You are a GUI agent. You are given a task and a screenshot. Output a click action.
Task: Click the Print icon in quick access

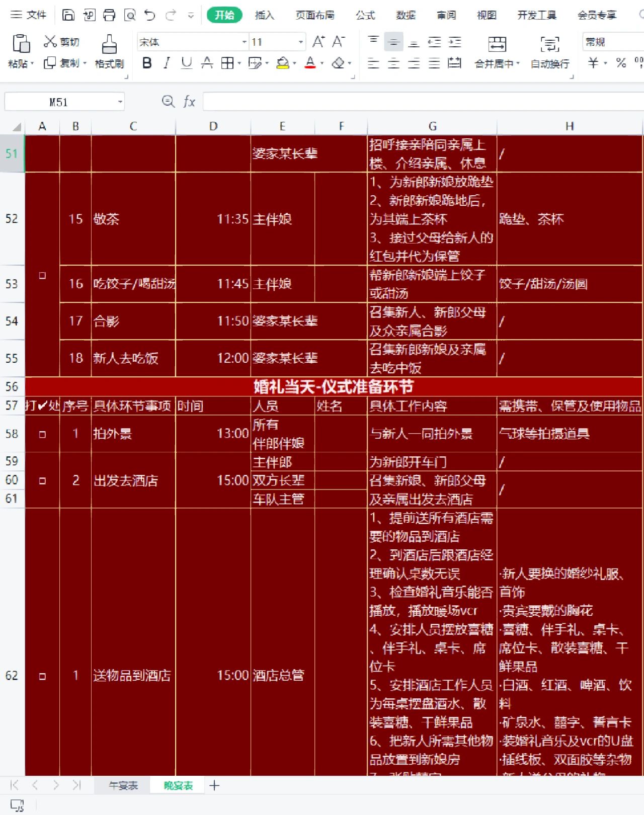pyautogui.click(x=109, y=15)
